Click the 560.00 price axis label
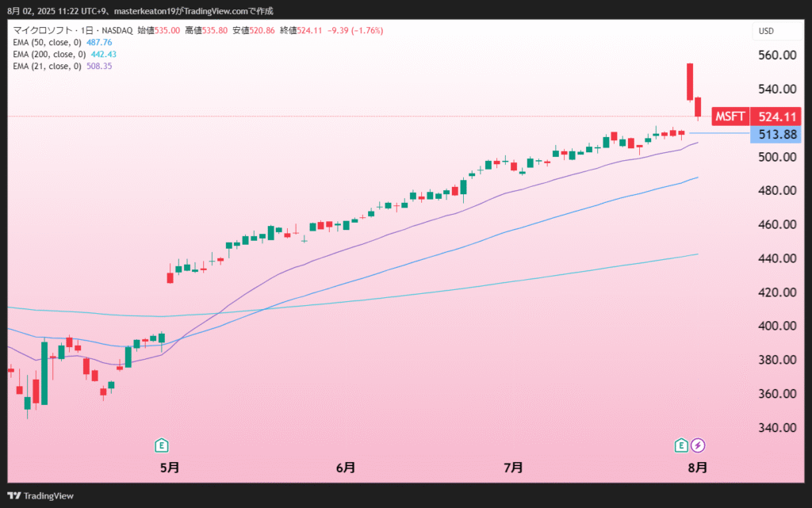Screen dimensions: 812x508 click(777, 55)
